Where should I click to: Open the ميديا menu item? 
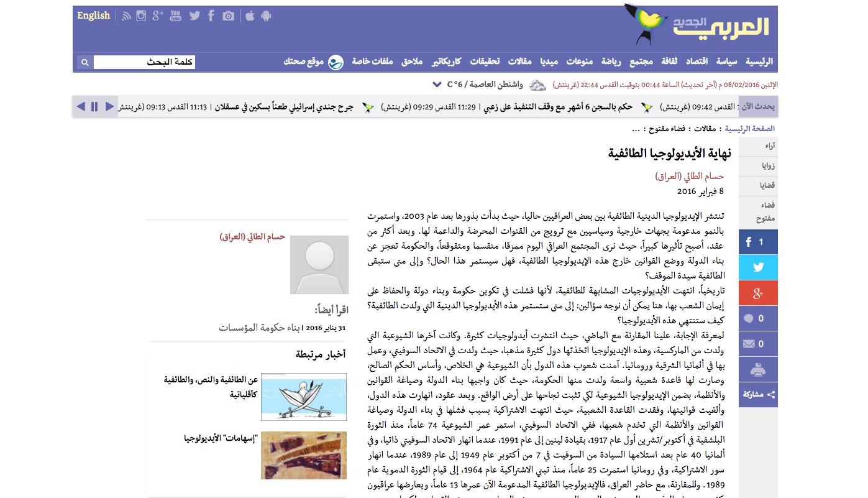pyautogui.click(x=549, y=62)
